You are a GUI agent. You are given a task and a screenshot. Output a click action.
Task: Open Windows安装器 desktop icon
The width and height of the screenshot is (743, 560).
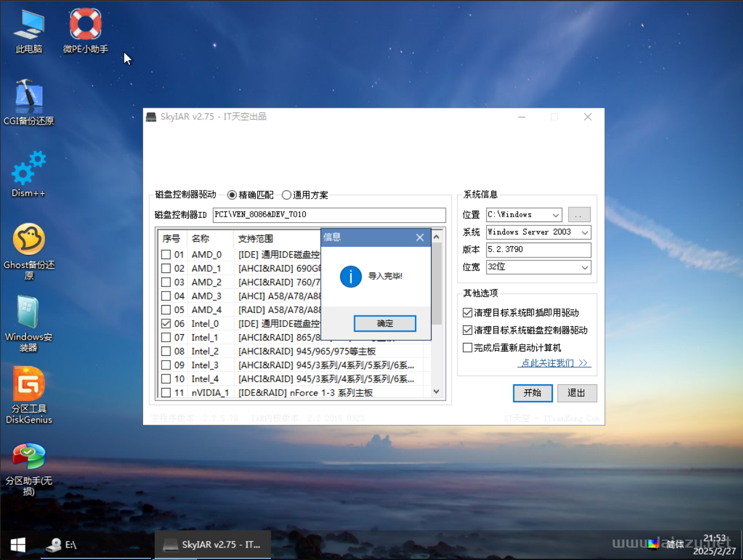(x=28, y=324)
